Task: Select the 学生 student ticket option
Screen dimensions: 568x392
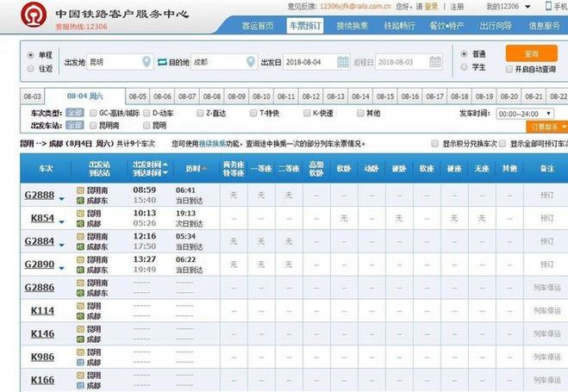Action: click(x=465, y=67)
